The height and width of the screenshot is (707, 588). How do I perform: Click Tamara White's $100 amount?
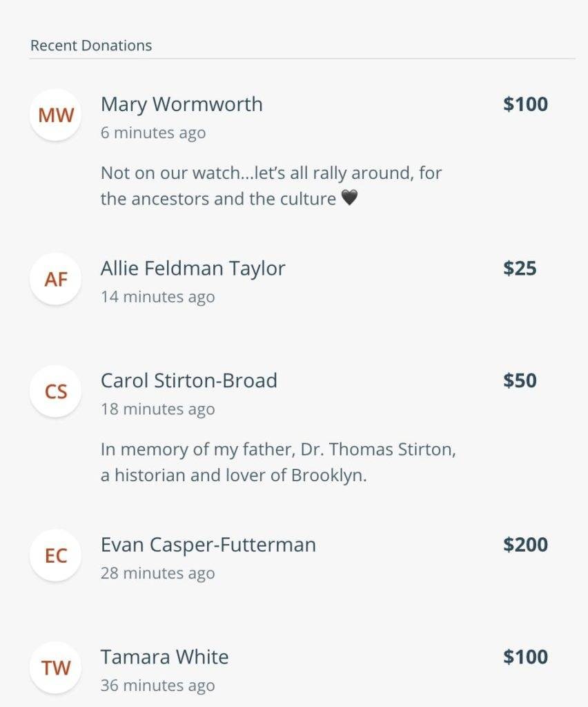(x=525, y=657)
